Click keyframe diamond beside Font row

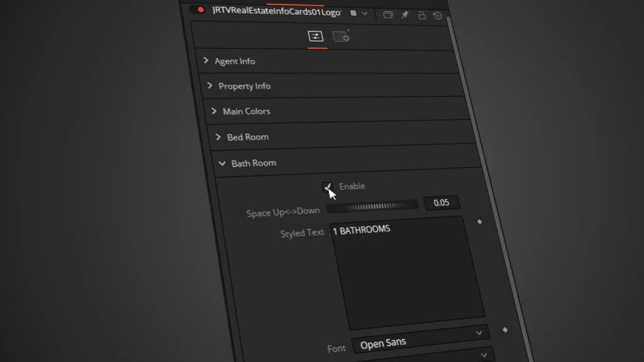[505, 330]
